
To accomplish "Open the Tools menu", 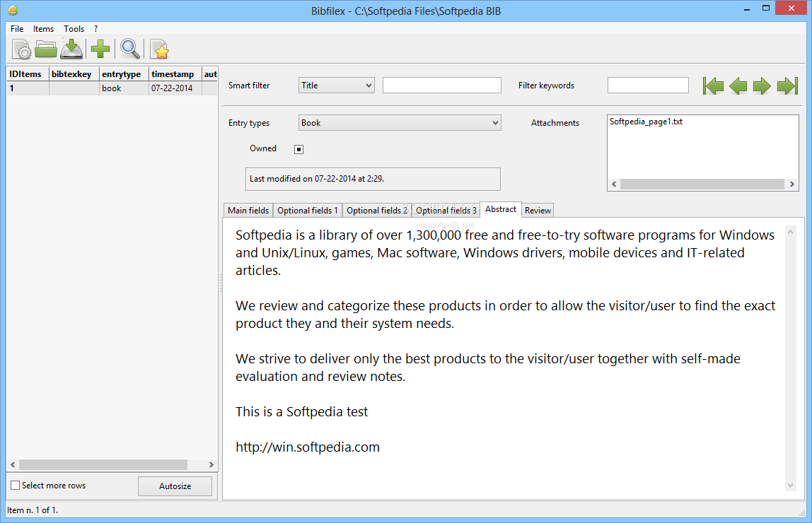I will (x=74, y=29).
